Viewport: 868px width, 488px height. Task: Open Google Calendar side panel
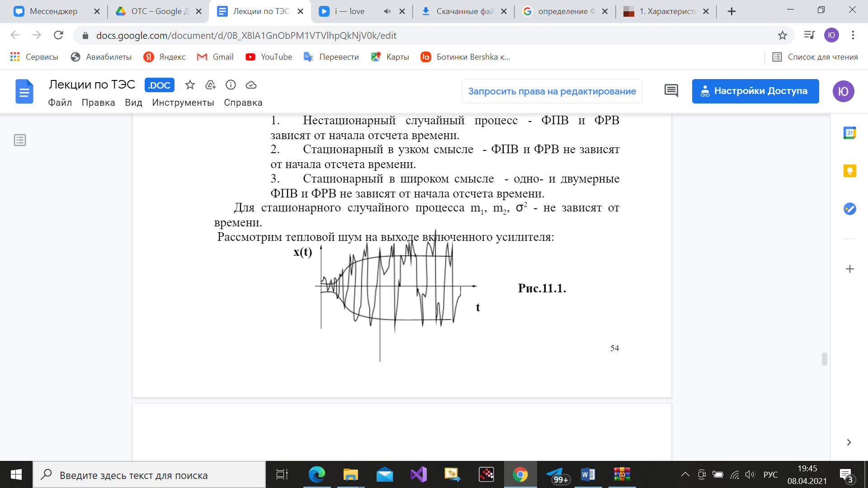pos(850,133)
